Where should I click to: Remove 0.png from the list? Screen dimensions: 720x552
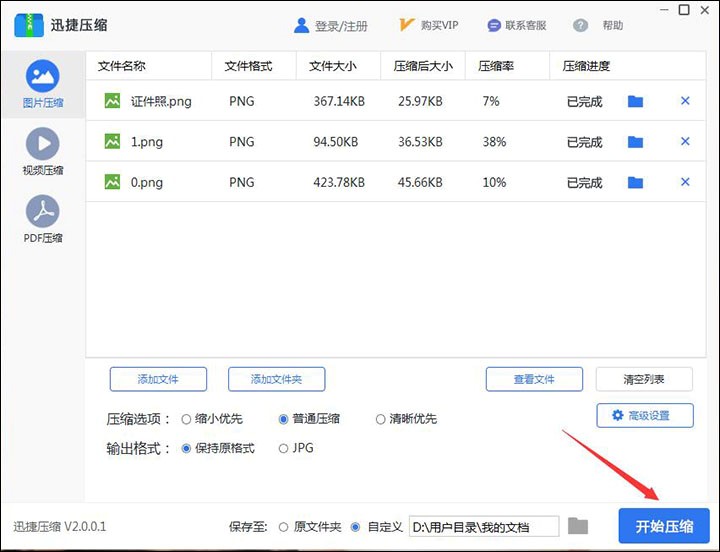point(685,182)
